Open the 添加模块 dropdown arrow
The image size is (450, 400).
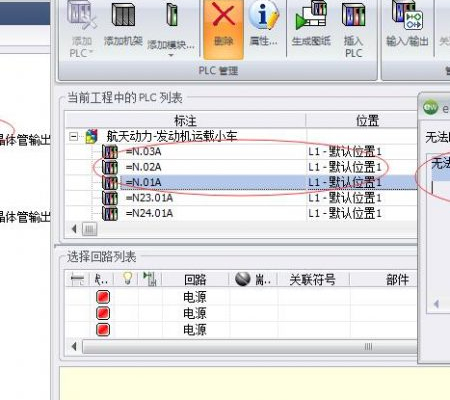tap(171, 55)
